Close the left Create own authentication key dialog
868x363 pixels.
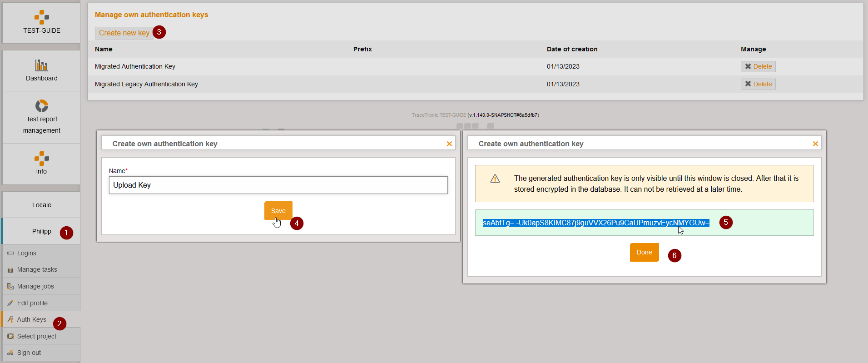449,144
